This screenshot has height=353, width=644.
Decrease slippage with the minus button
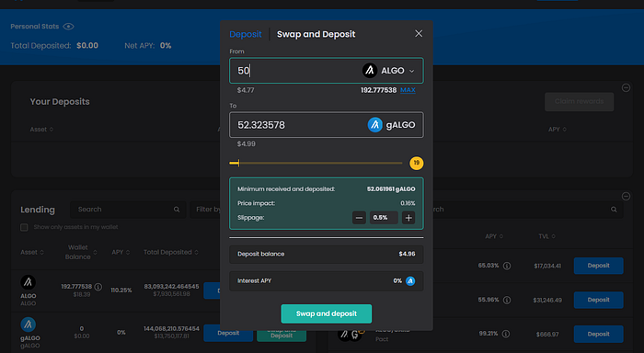pyautogui.click(x=359, y=218)
